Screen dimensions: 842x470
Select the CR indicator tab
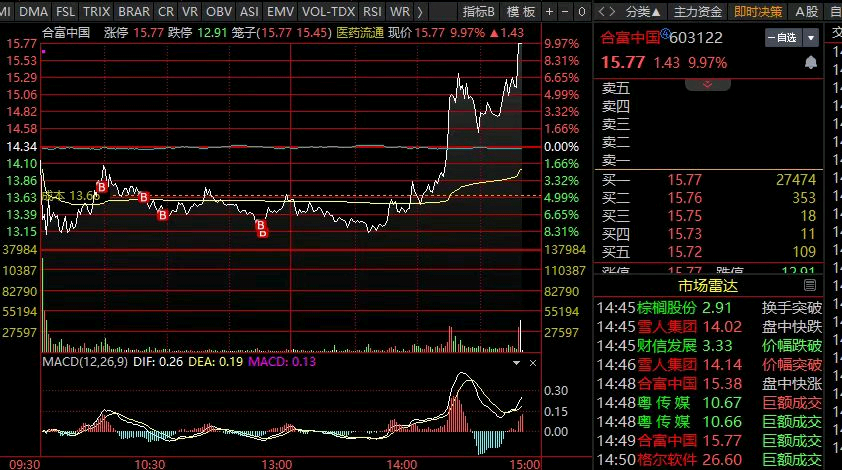tap(166, 11)
